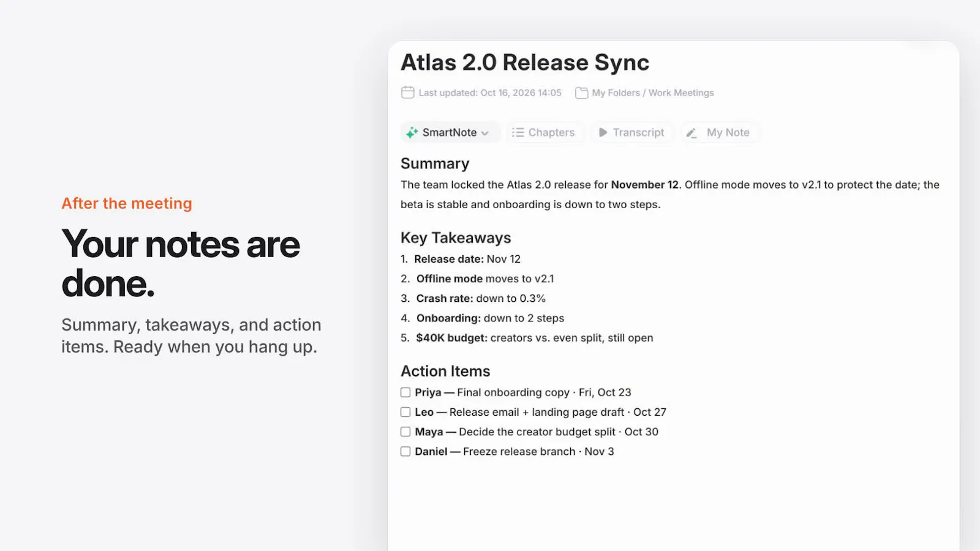The width and height of the screenshot is (980, 551).
Task: Select the My Note tab
Action: point(720,132)
